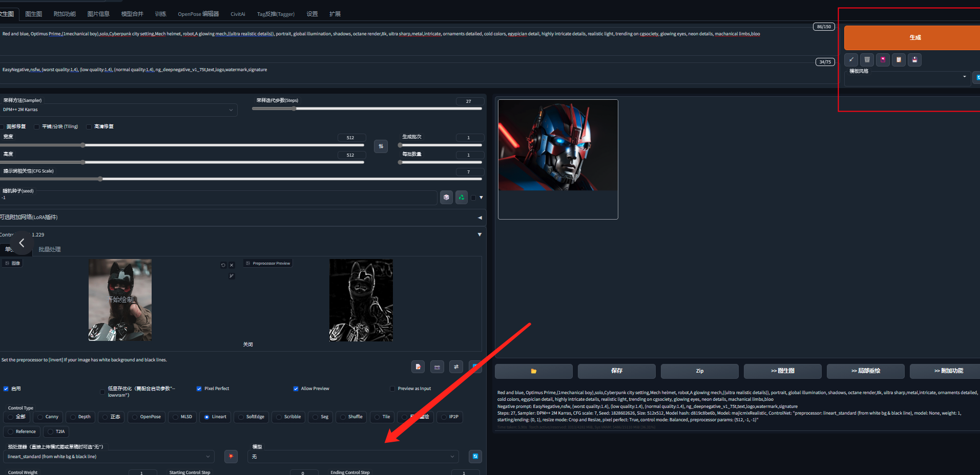Open the output folder with the folder icon

click(x=534, y=371)
